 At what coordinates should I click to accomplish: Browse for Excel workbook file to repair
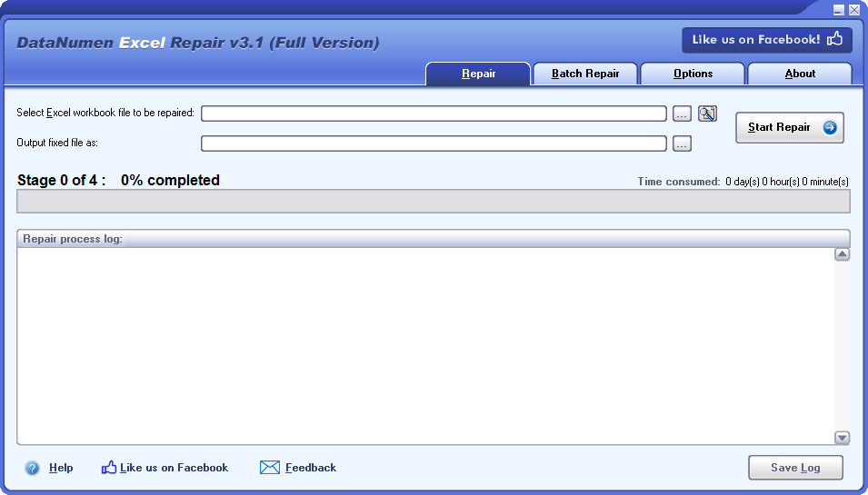[682, 114]
